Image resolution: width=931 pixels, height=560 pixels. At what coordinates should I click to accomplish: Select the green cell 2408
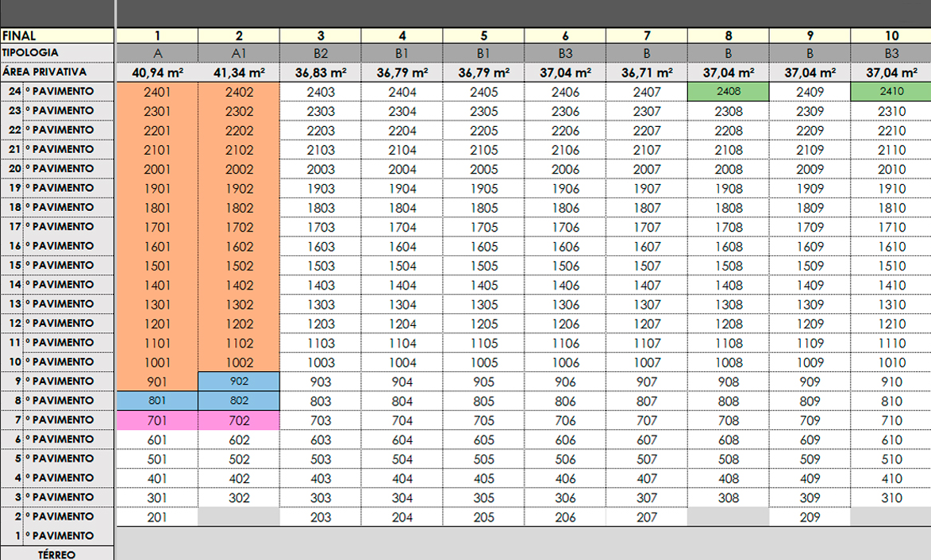(728, 91)
